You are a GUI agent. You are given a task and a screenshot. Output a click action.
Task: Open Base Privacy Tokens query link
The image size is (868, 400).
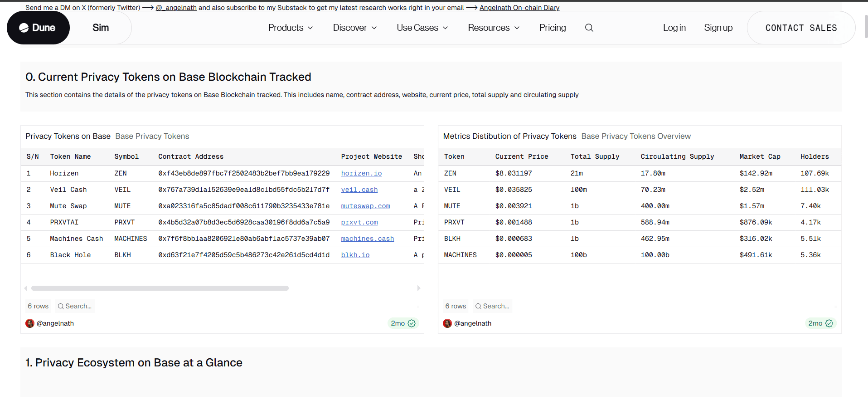coord(152,136)
